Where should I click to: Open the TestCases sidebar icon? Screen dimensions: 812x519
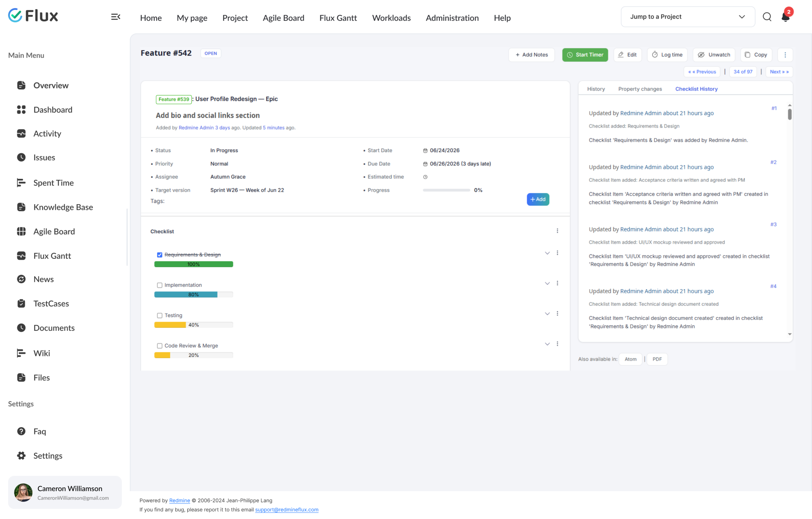click(21, 303)
